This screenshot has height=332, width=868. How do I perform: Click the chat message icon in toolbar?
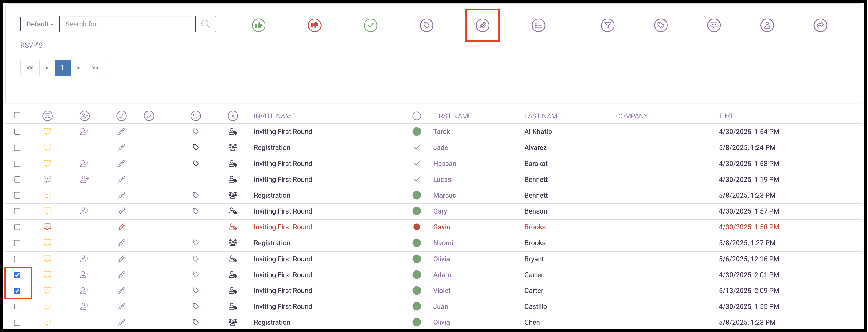point(714,25)
